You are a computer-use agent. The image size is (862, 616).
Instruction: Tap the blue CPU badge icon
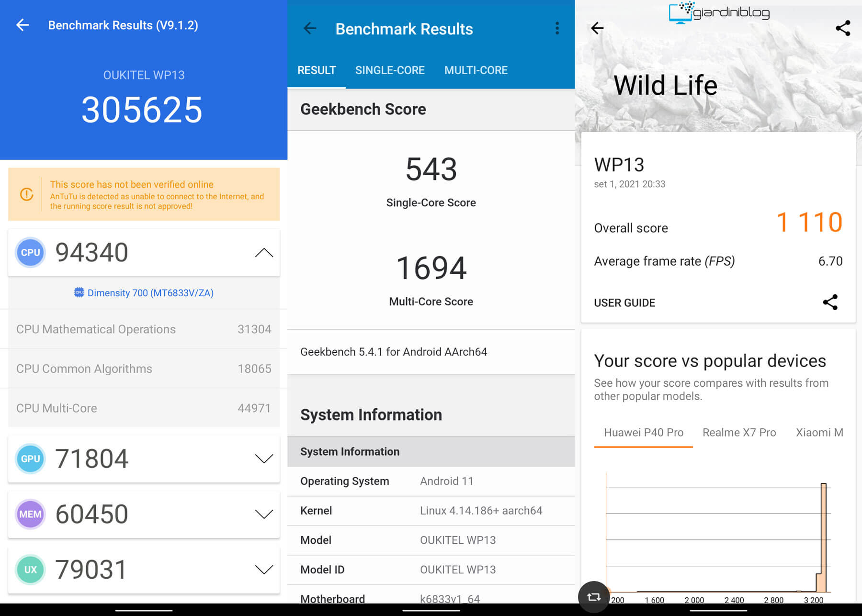(31, 252)
